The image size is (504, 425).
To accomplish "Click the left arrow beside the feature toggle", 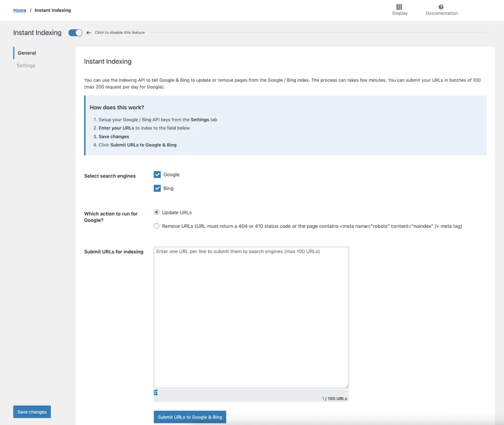I will coord(89,33).
